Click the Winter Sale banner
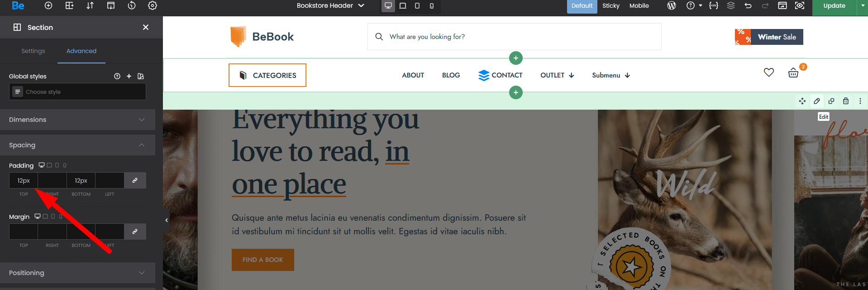 tap(769, 37)
